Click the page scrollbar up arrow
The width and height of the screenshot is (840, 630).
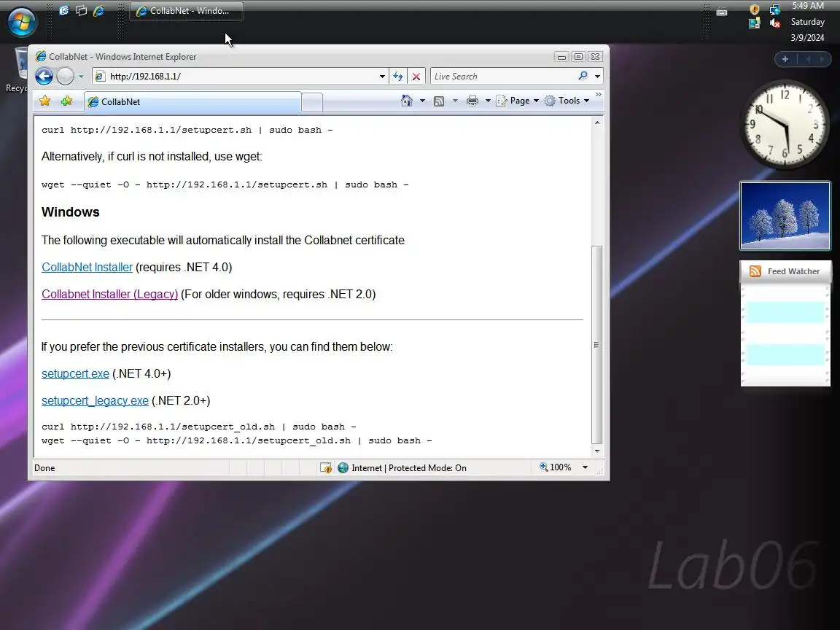(x=597, y=122)
